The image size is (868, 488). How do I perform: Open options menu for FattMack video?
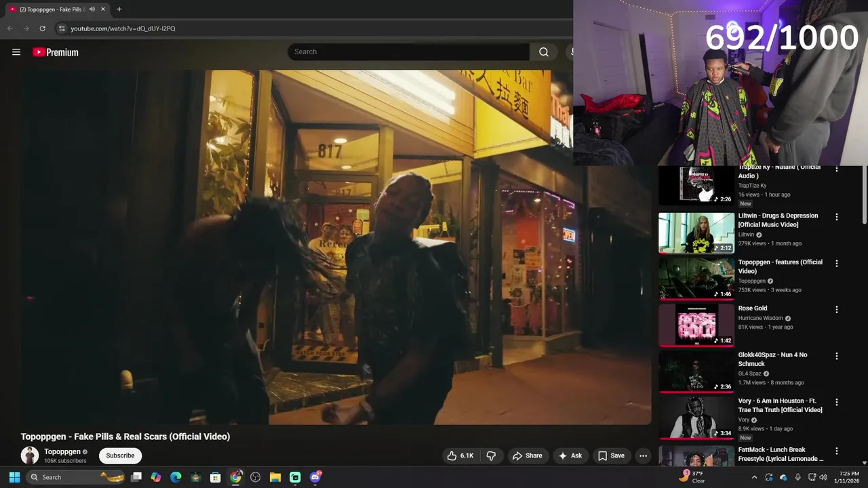836,451
